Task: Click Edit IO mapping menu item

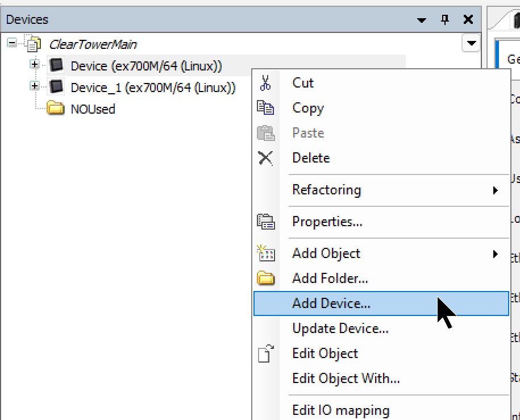Action: click(x=340, y=410)
